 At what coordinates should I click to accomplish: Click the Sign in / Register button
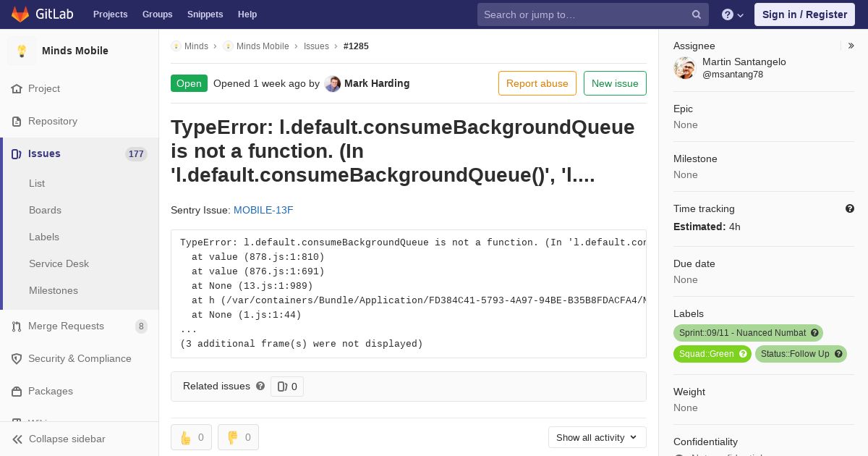(804, 14)
